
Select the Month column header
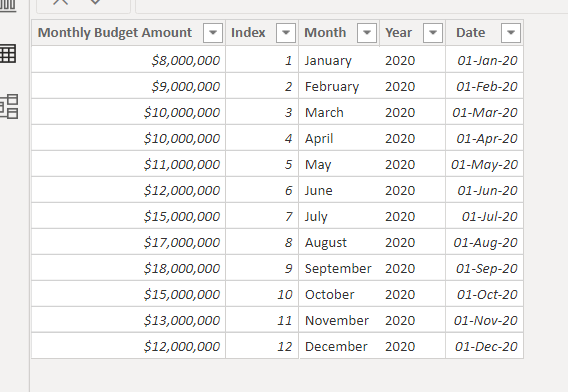coord(339,33)
